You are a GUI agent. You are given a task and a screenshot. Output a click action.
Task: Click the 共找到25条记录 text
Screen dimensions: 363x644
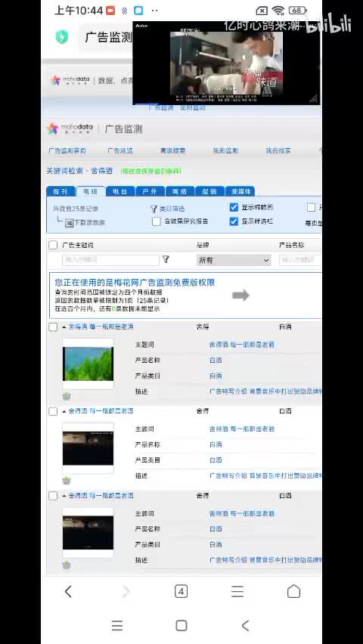pos(76,209)
